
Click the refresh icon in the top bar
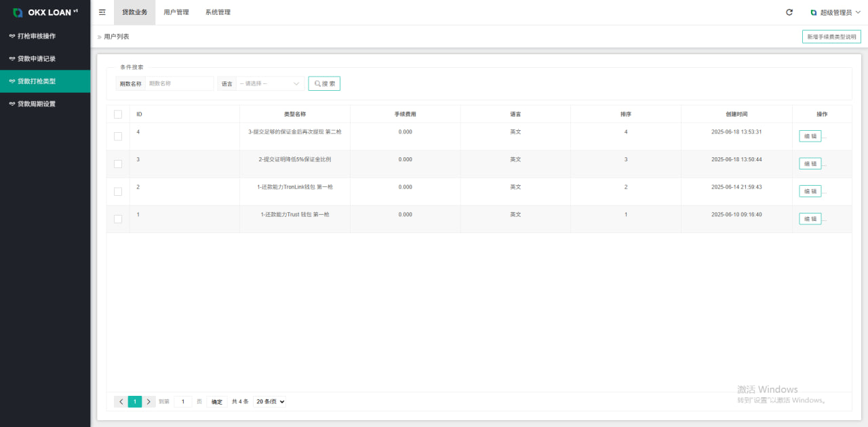[x=789, y=12]
